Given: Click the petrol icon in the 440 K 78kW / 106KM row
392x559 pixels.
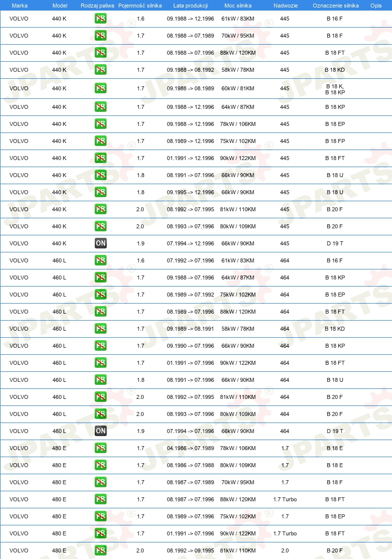Looking at the screenshot, I should (101, 124).
